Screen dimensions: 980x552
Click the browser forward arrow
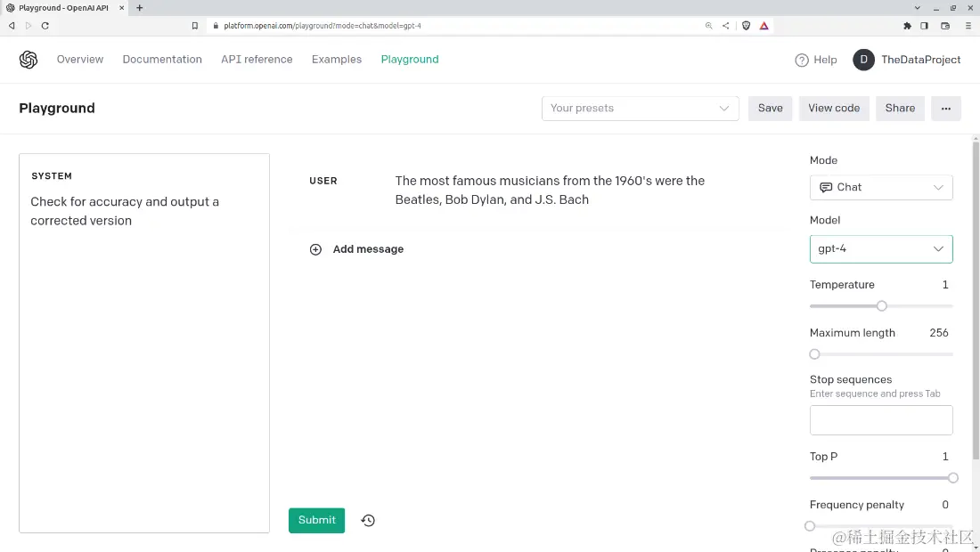pyautogui.click(x=29, y=26)
